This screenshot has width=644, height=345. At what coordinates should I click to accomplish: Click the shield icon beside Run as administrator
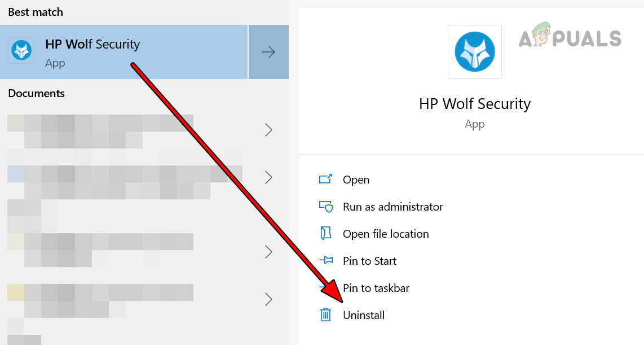click(326, 206)
